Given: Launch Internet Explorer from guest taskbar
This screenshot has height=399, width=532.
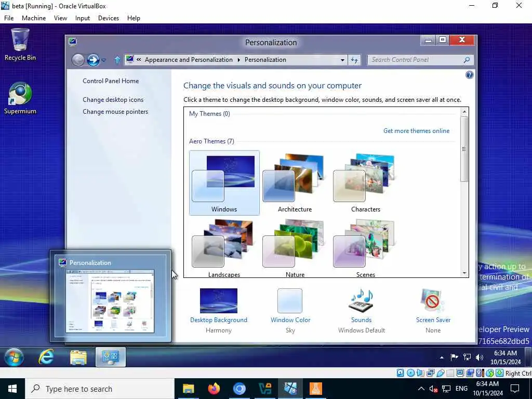Looking at the screenshot, I should (x=46, y=357).
